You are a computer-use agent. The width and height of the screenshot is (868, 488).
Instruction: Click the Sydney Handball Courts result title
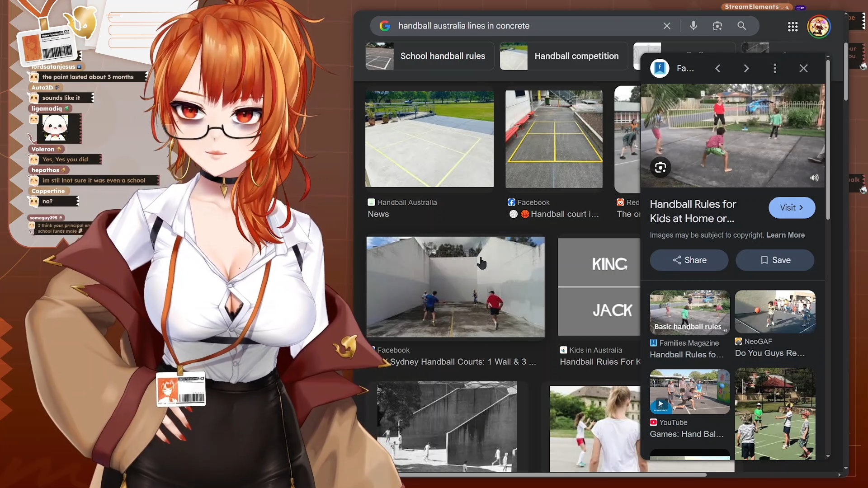(x=463, y=362)
